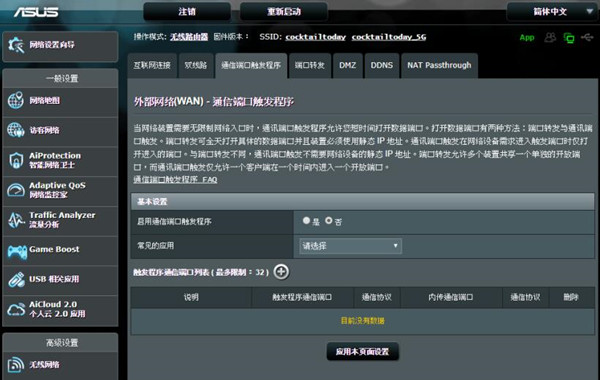Open the cocktailtoday_5G SSID link
This screenshot has width=600, height=380.
click(x=389, y=37)
